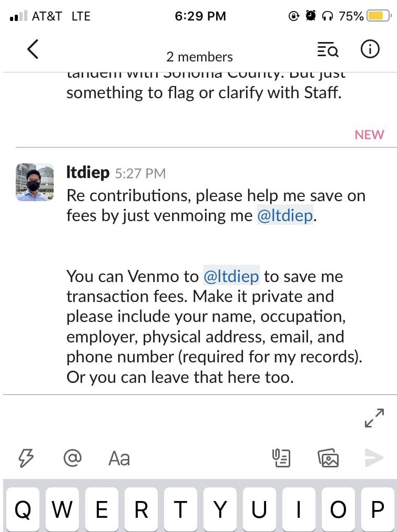Expand the message composer to full screen
The width and height of the screenshot is (397, 532).
click(374, 418)
